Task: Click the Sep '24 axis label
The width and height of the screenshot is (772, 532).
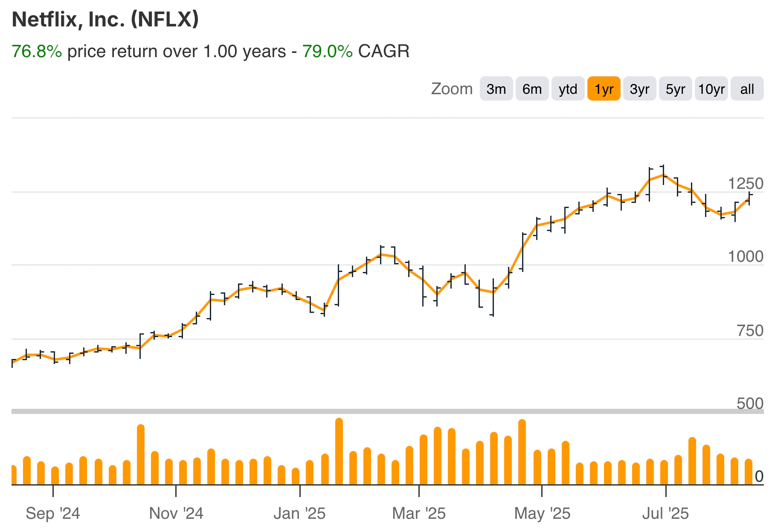Action: [x=53, y=513]
